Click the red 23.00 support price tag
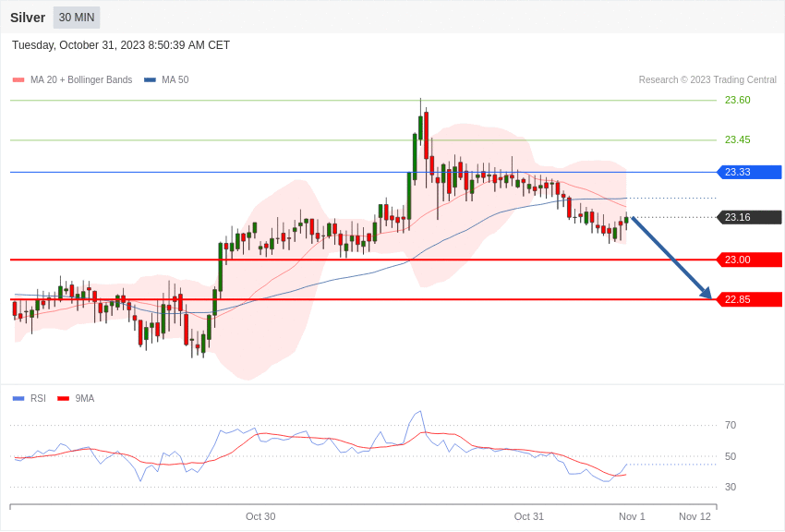 coord(750,260)
